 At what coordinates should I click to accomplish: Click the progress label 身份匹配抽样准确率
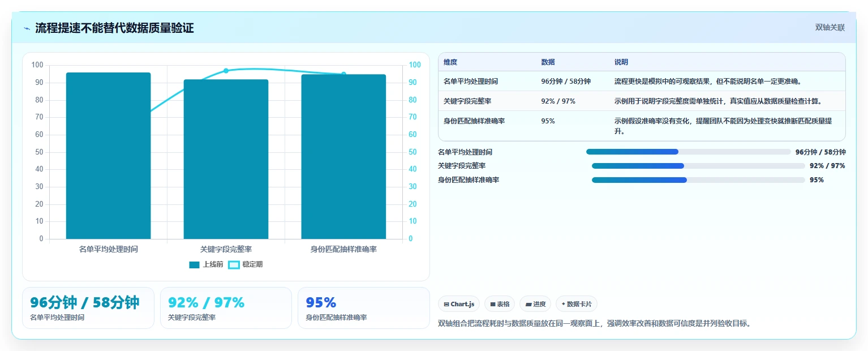(x=469, y=180)
